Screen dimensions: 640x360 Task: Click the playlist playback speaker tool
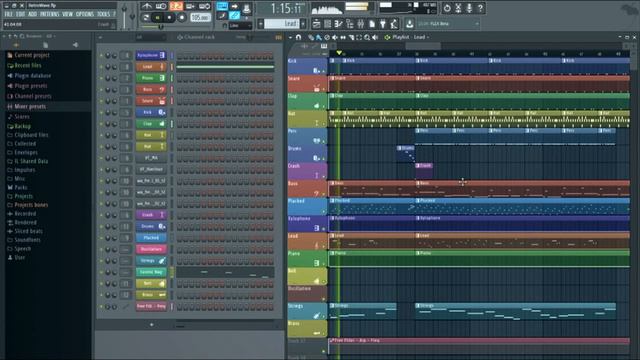point(375,37)
